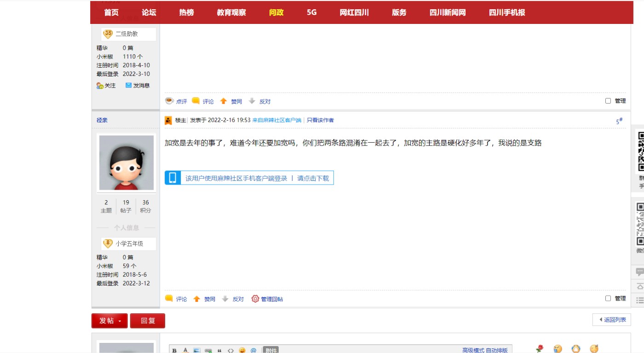The image size is (644, 353).
Task: Click the @ mention icon in editor
Action: (253, 350)
